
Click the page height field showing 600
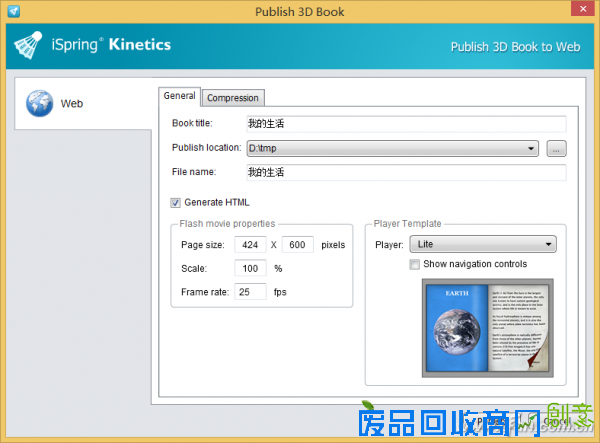(298, 245)
